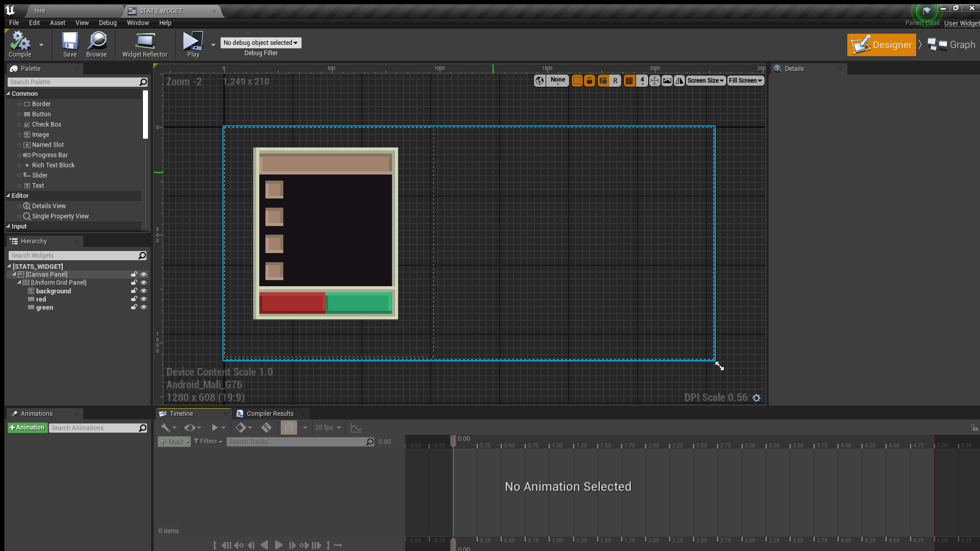Click the preview background image icon

click(667, 81)
